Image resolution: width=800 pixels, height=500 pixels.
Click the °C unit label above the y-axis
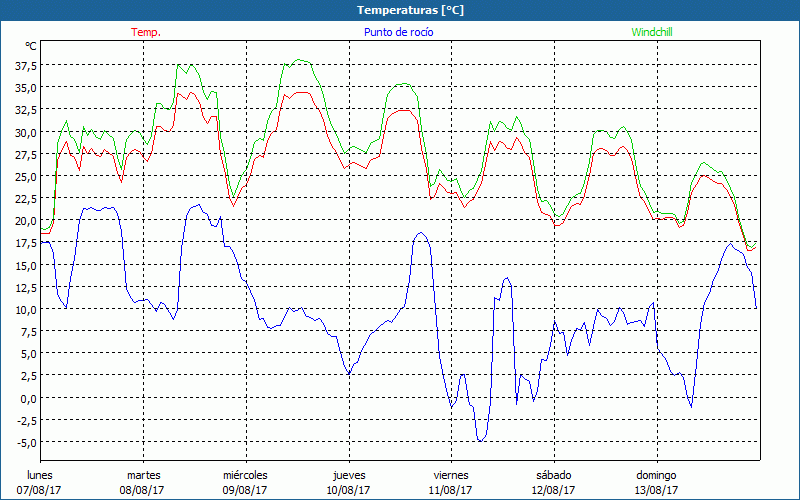[31, 46]
